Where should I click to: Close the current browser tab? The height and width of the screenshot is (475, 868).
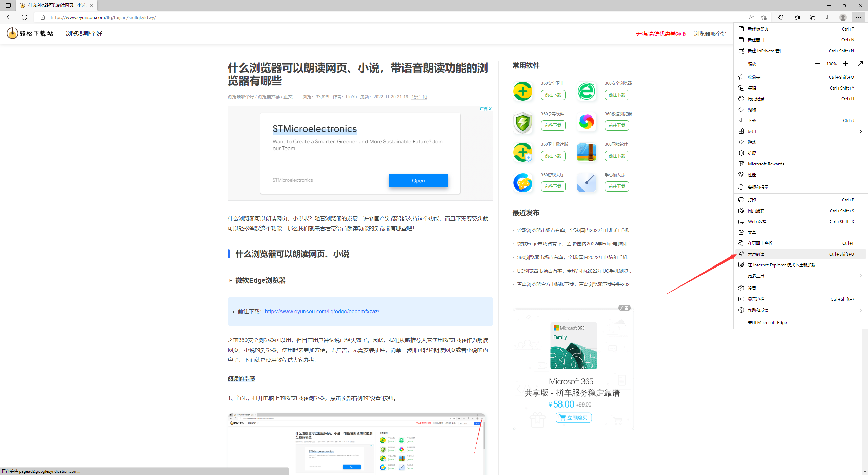(92, 5)
